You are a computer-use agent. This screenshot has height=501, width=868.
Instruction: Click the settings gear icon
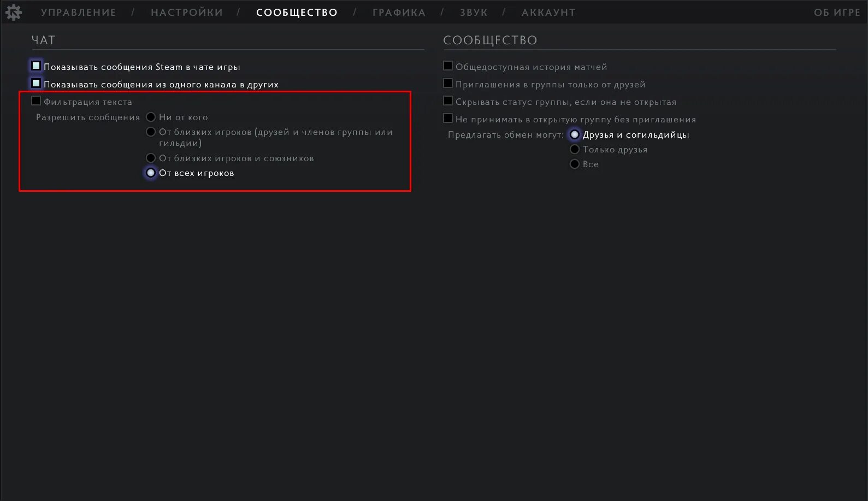tap(13, 12)
